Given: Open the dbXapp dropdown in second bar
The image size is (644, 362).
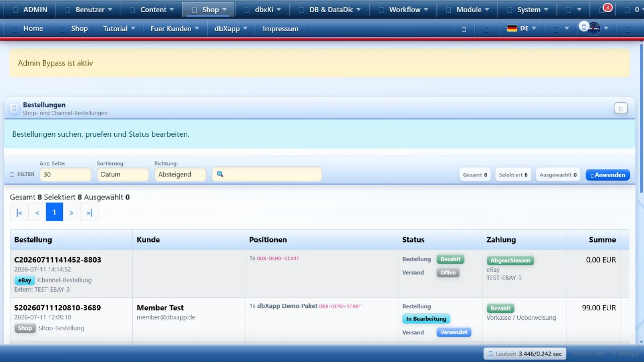Looking at the screenshot, I should [x=231, y=29].
